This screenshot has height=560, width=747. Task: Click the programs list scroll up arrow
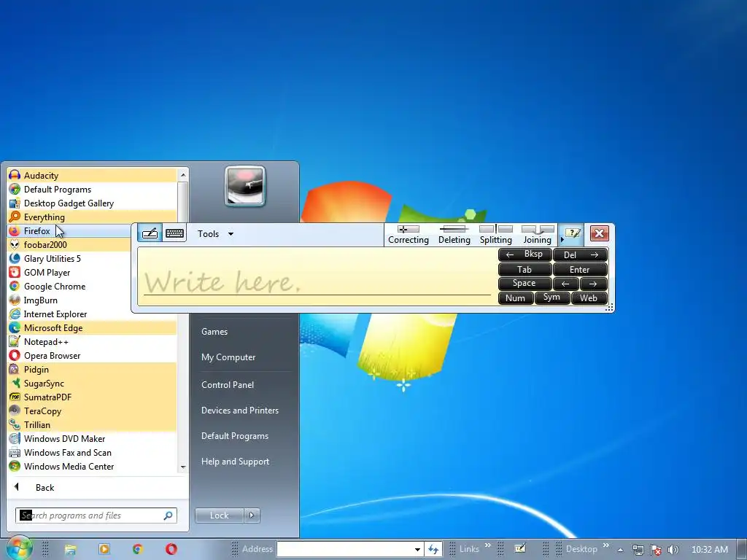[183, 175]
